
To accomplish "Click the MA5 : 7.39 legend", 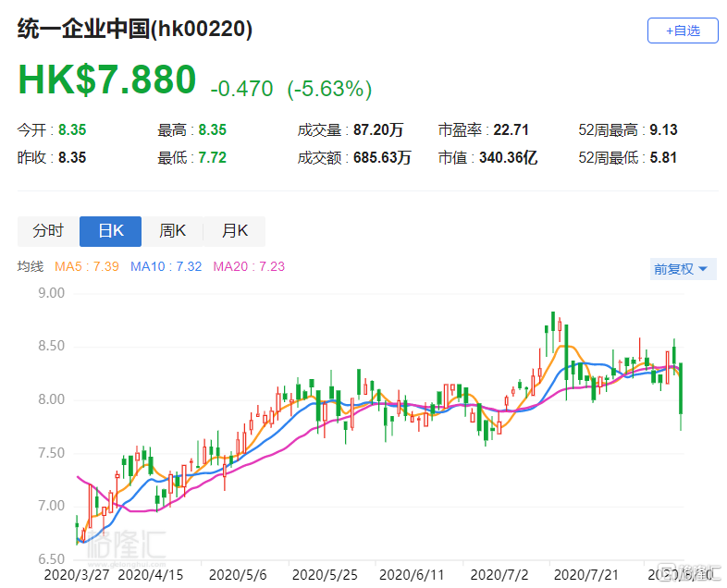I will [x=87, y=266].
